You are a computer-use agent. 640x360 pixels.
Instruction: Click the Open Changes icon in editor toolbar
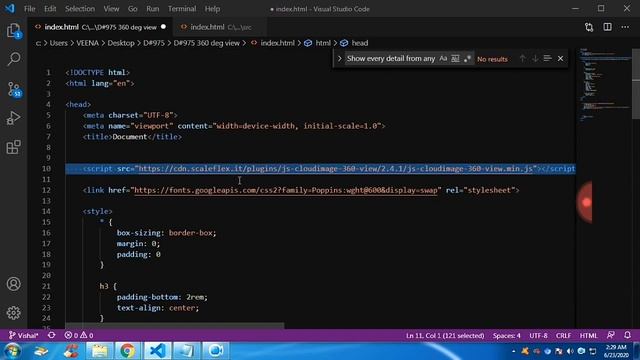click(x=589, y=27)
